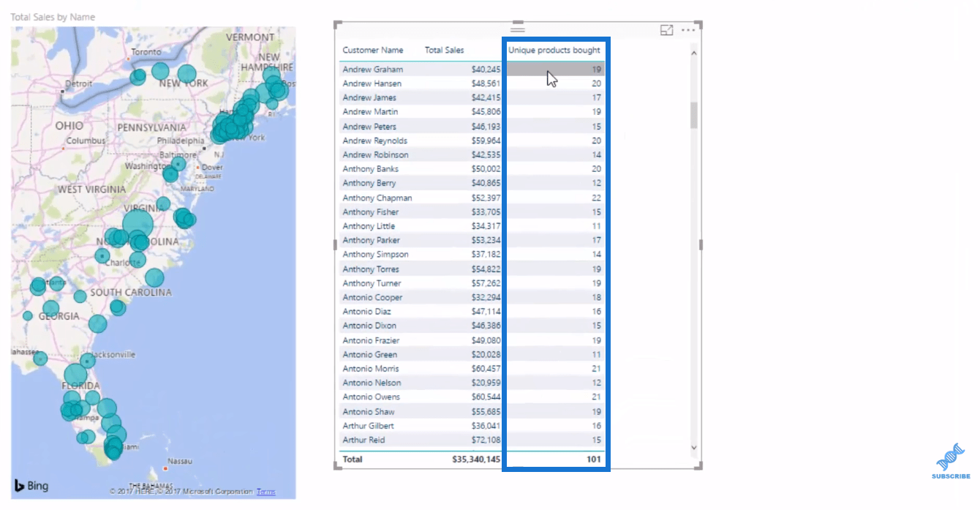The image size is (980, 510).
Task: Select customer Andrew Hansen
Action: coord(372,83)
